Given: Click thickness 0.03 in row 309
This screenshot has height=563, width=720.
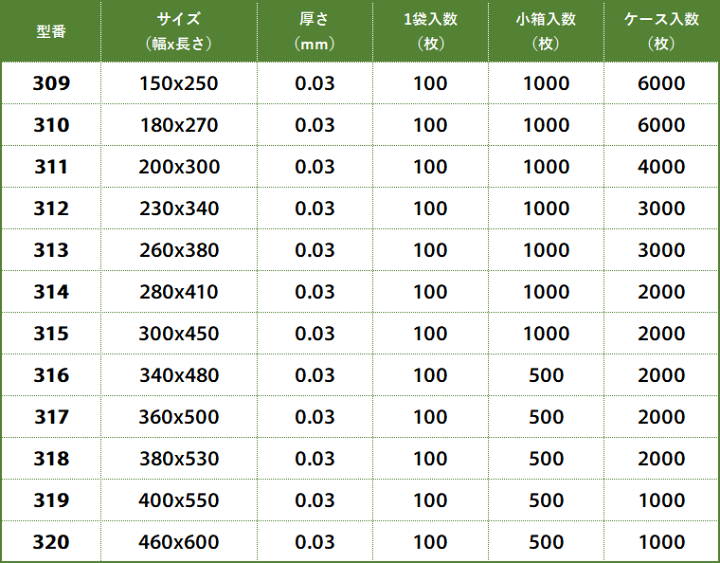Looking at the screenshot, I should 315,83.
